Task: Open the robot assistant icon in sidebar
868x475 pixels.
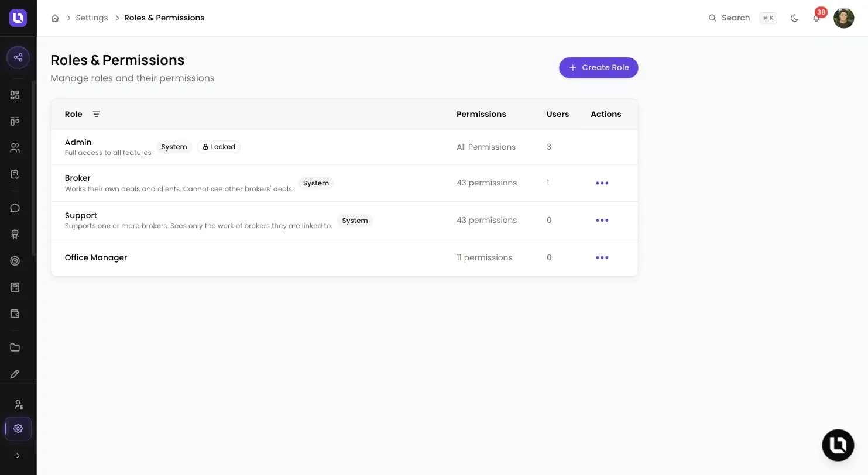Action: [x=15, y=235]
